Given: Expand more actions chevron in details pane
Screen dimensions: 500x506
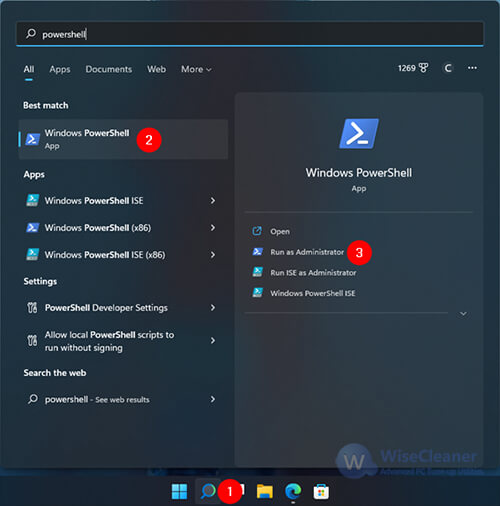Looking at the screenshot, I should pos(463,314).
